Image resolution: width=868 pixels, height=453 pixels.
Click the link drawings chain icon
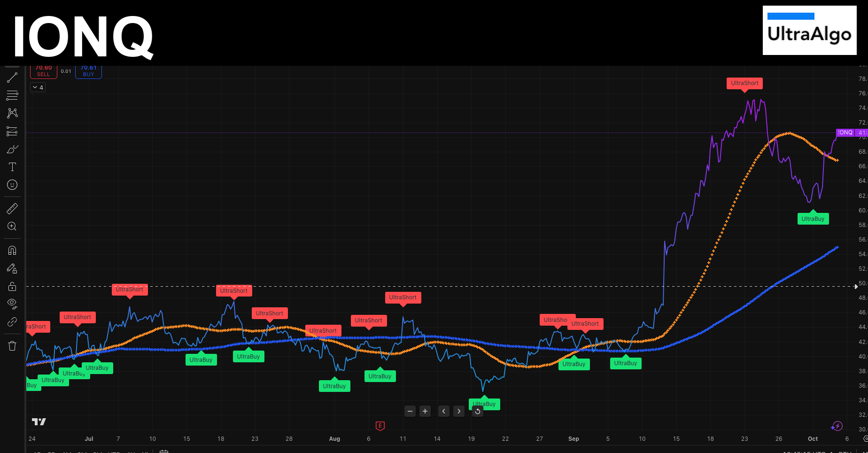(12, 322)
